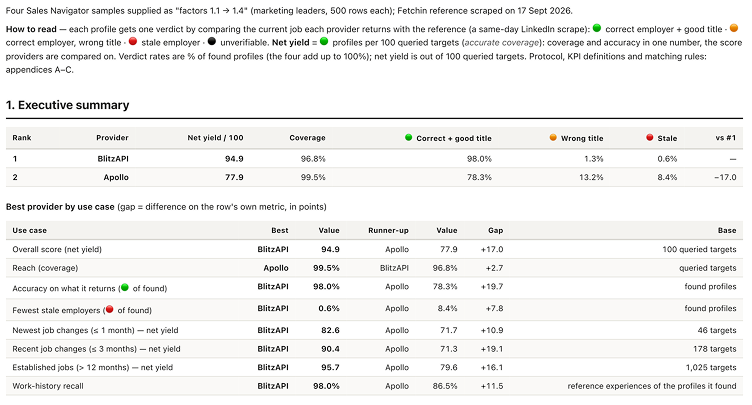This screenshot has height=405, width=752.
Task: Click the 'Coverage' column header
Action: pyautogui.click(x=307, y=138)
